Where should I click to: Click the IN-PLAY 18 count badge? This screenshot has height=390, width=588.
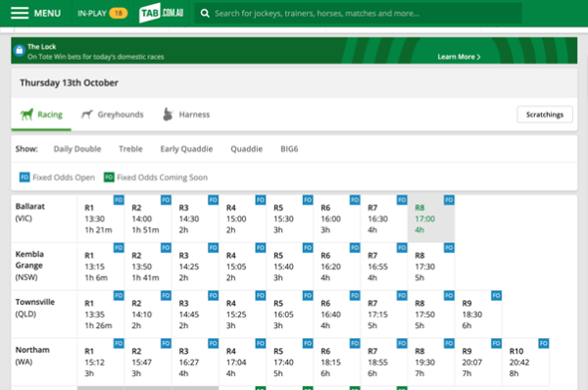pos(119,13)
